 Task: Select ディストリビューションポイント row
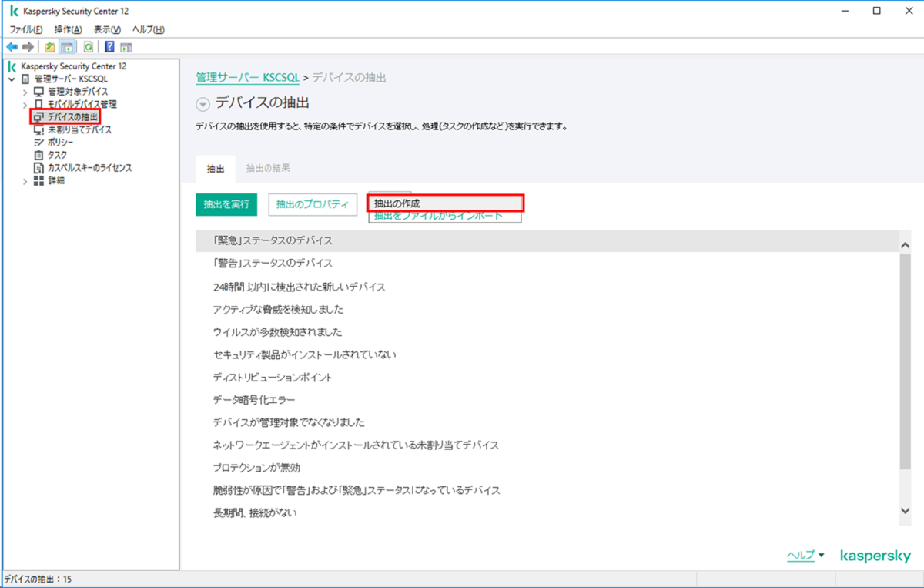[x=547, y=378]
